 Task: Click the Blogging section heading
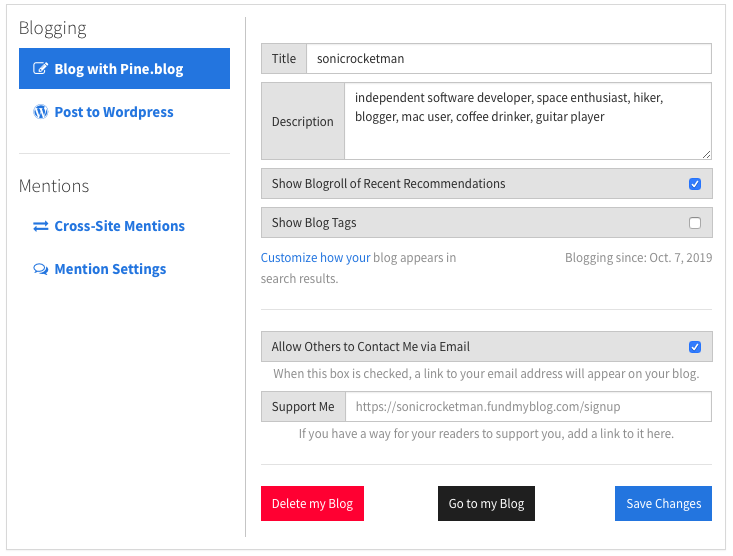[x=53, y=29]
